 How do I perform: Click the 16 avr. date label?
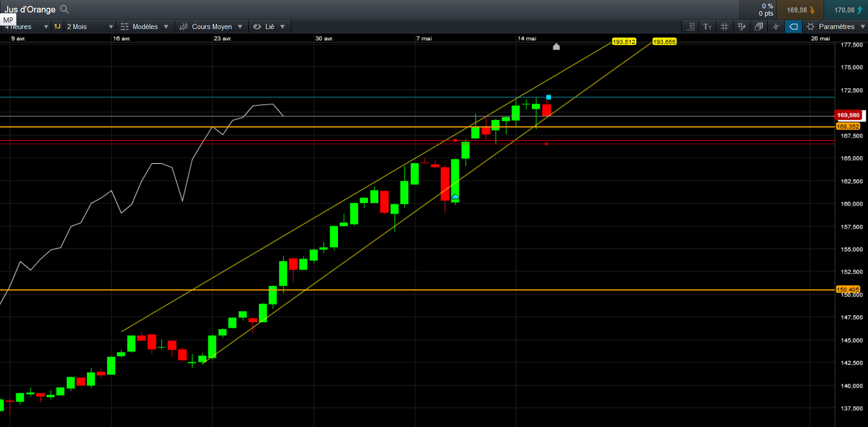pos(122,38)
